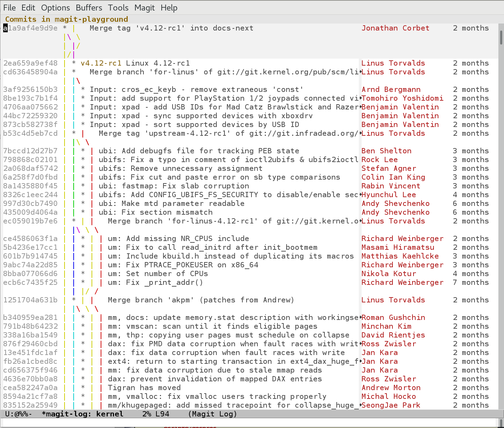Click author Jonathan Corbet

pyautogui.click(x=395, y=28)
